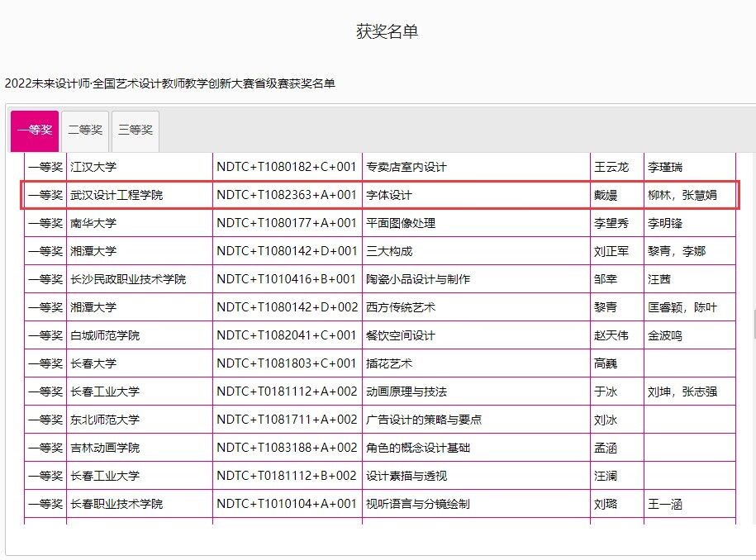Click the 吉林动画学院 school cell

(105, 448)
